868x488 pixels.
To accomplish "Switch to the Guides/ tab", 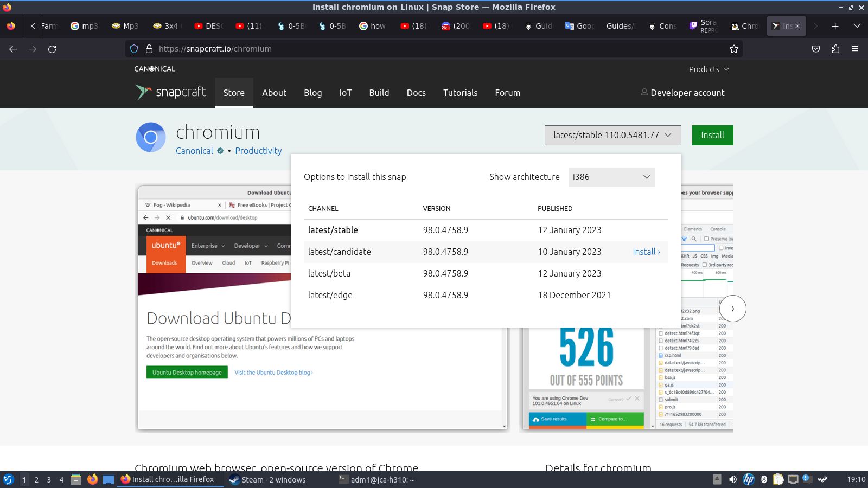I will [621, 26].
